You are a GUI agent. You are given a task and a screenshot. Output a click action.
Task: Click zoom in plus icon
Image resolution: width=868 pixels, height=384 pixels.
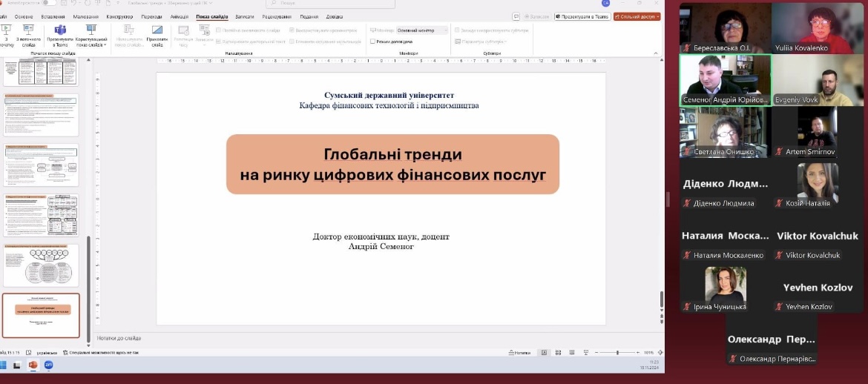[x=639, y=352]
